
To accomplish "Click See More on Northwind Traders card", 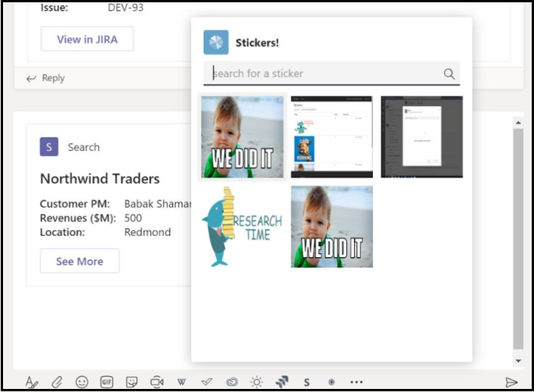I will pos(79,261).
